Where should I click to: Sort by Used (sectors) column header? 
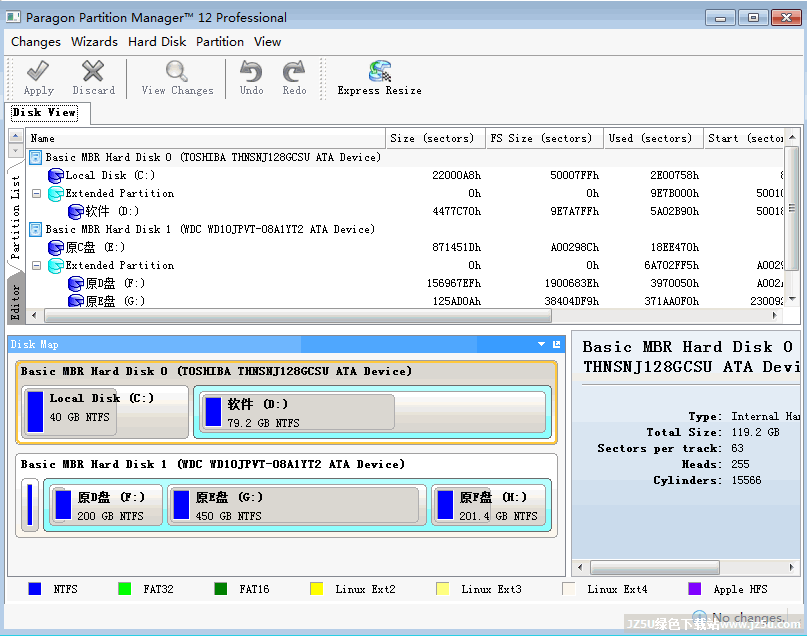653,138
